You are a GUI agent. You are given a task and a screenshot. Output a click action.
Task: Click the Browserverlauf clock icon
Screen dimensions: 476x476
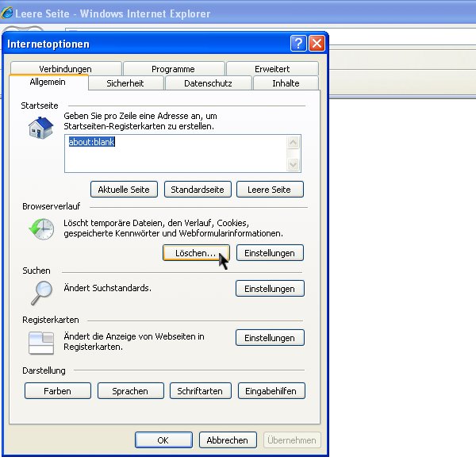point(41,229)
